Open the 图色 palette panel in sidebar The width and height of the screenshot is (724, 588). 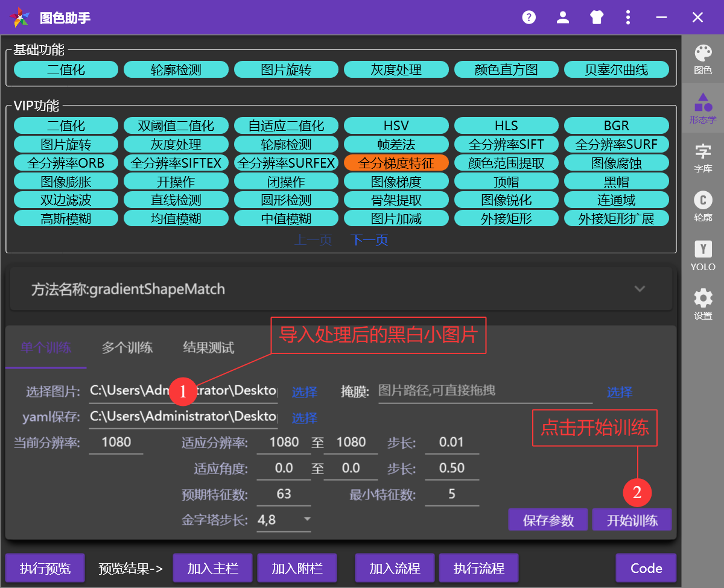(703, 60)
